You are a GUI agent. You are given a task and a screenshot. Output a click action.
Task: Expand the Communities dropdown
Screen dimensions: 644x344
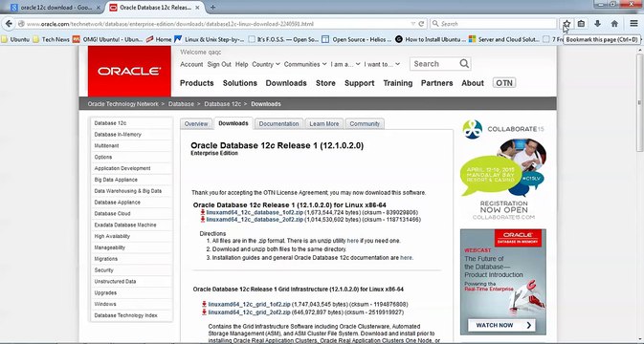pyautogui.click(x=305, y=64)
